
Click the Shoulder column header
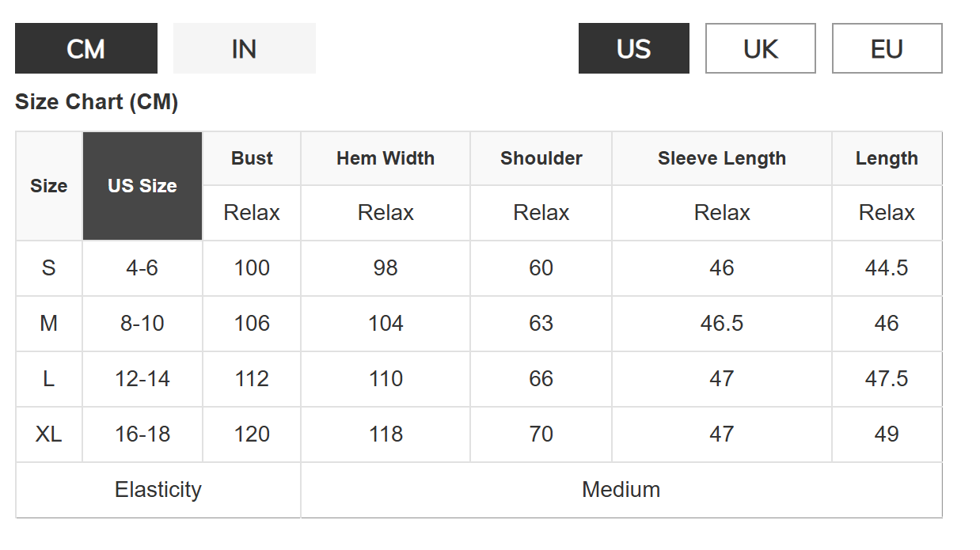click(x=541, y=158)
